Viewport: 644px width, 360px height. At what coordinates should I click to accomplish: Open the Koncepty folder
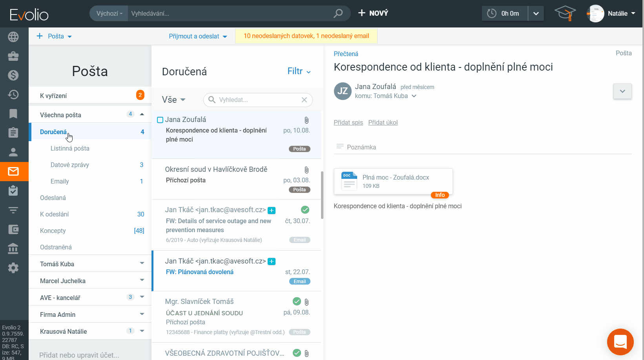tap(53, 231)
